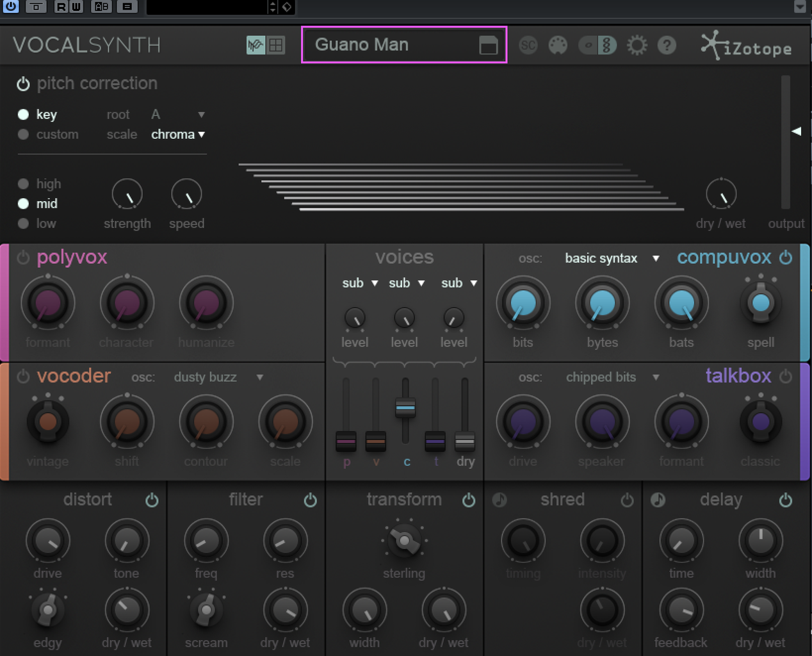Viewport: 812px width, 656px height.
Task: Click the filter scream mode selector
Action: tap(206, 610)
